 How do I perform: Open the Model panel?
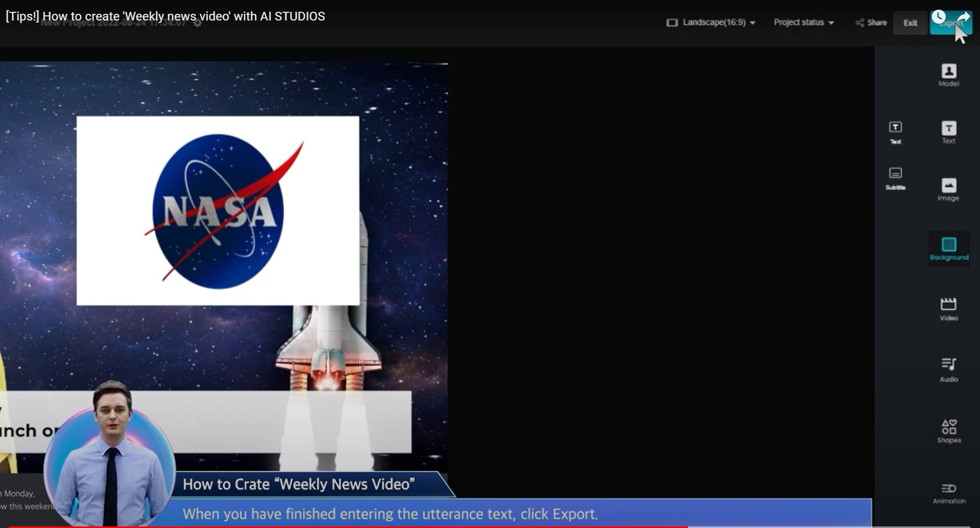pos(948,75)
